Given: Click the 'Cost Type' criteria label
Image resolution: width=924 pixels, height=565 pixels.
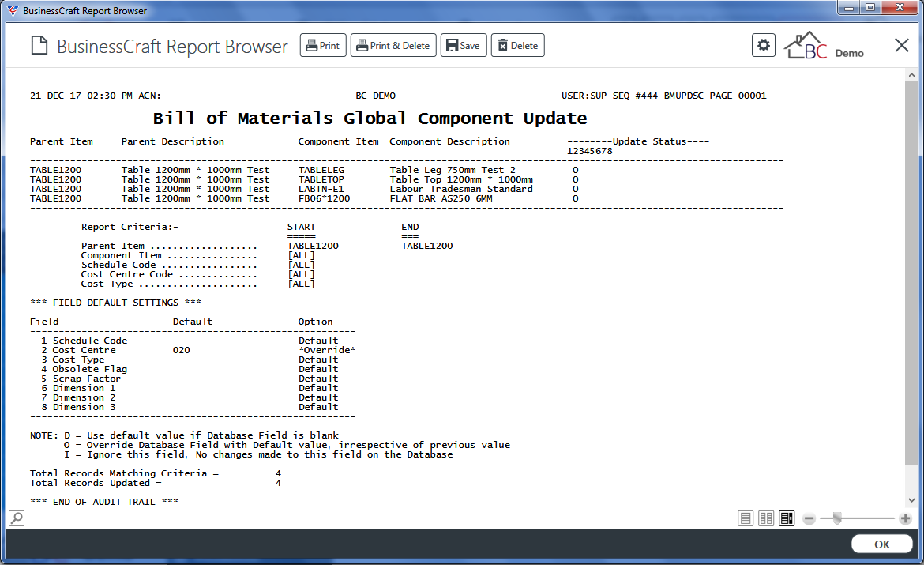Looking at the screenshot, I should [x=107, y=284].
